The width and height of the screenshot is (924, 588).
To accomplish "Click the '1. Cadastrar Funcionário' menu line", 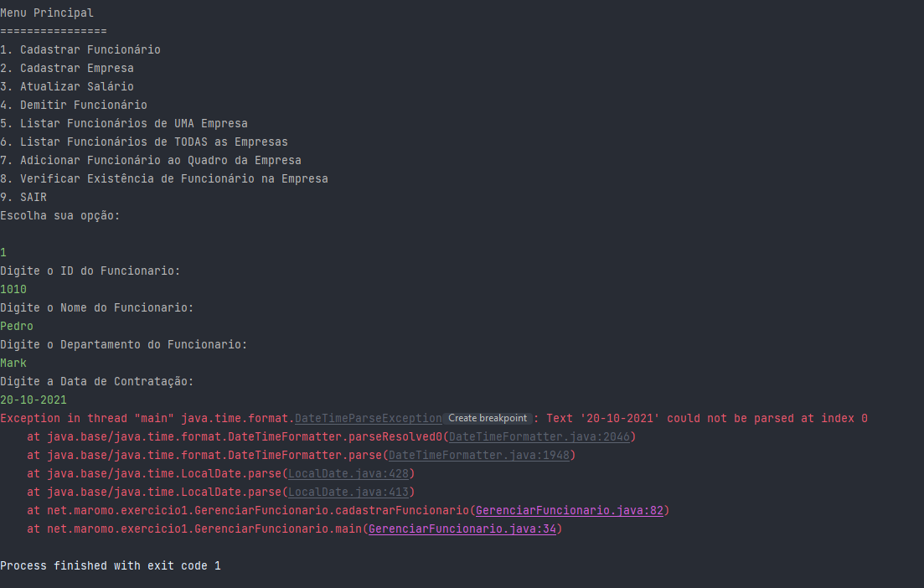I will pyautogui.click(x=80, y=49).
